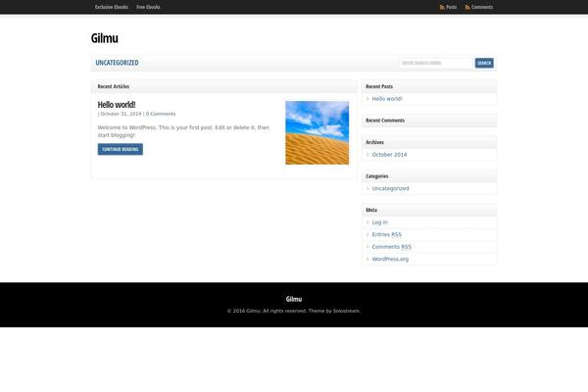Click the arrow bullet beside Log in

pyautogui.click(x=367, y=222)
